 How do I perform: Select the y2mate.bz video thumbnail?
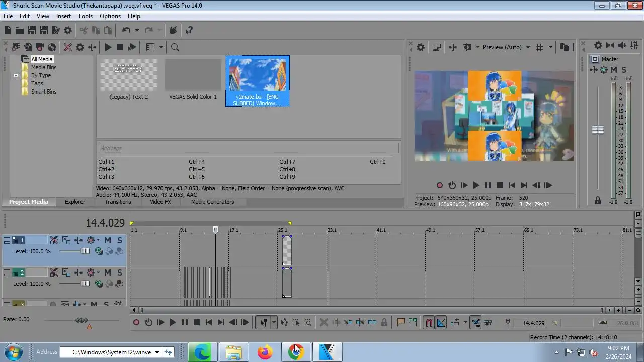coord(258,81)
